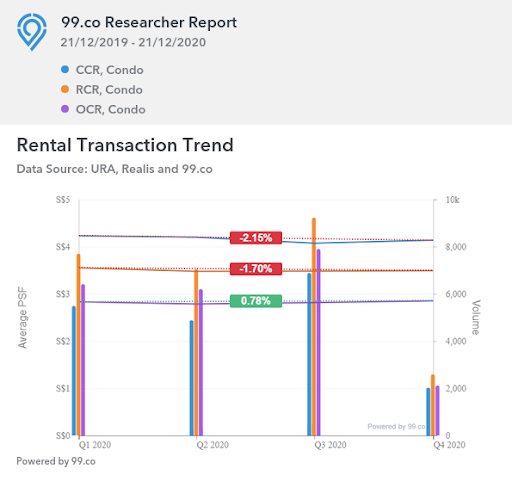Viewport: 512px width, 481px height.
Task: Click the Q3 2020 purple OCR volume bar
Action: (319, 342)
